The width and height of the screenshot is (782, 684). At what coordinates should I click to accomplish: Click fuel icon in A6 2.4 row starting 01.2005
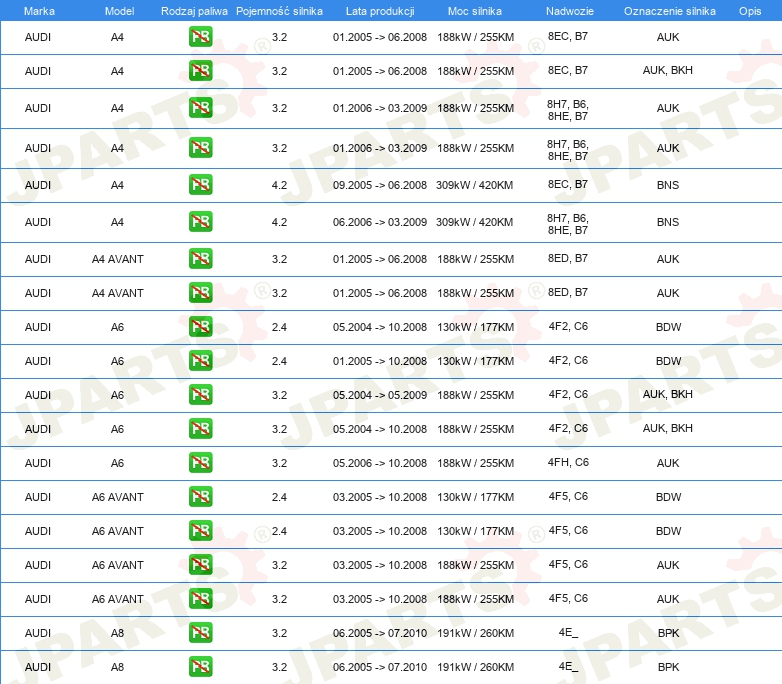200,361
